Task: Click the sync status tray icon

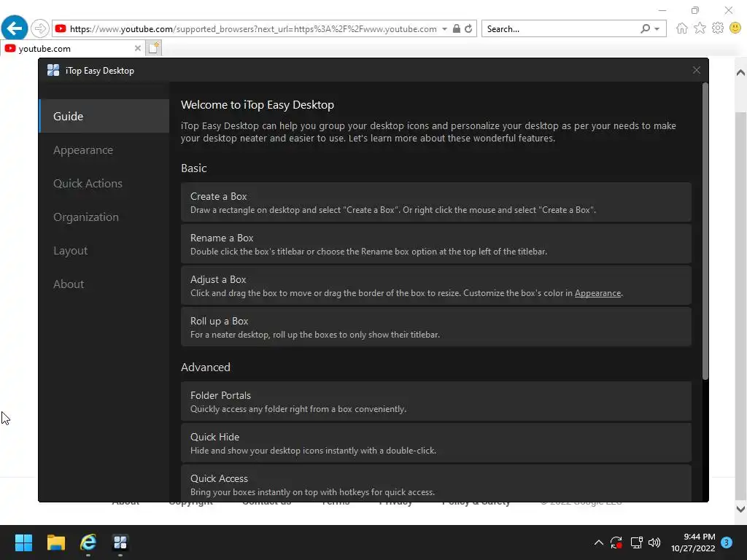Action: point(616,542)
